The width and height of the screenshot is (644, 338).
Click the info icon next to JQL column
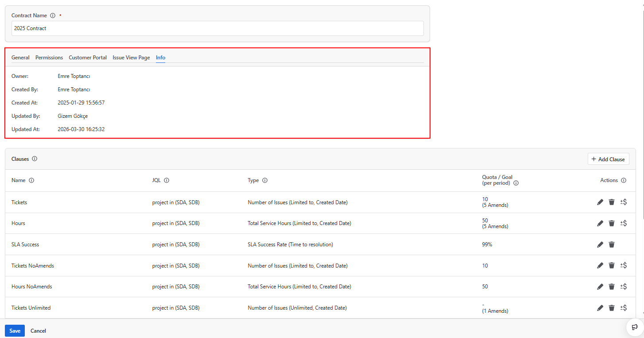click(x=167, y=180)
